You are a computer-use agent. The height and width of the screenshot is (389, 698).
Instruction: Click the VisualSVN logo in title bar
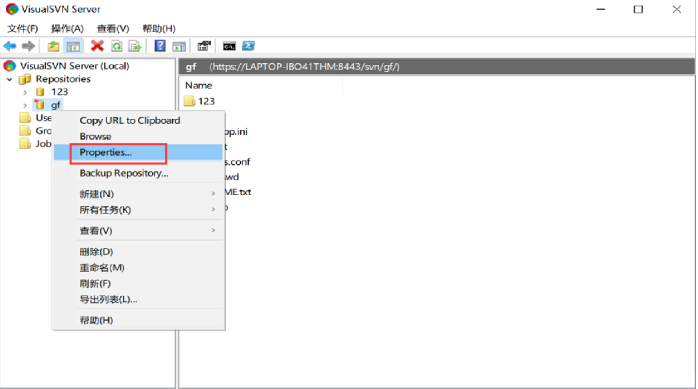tap(12, 9)
